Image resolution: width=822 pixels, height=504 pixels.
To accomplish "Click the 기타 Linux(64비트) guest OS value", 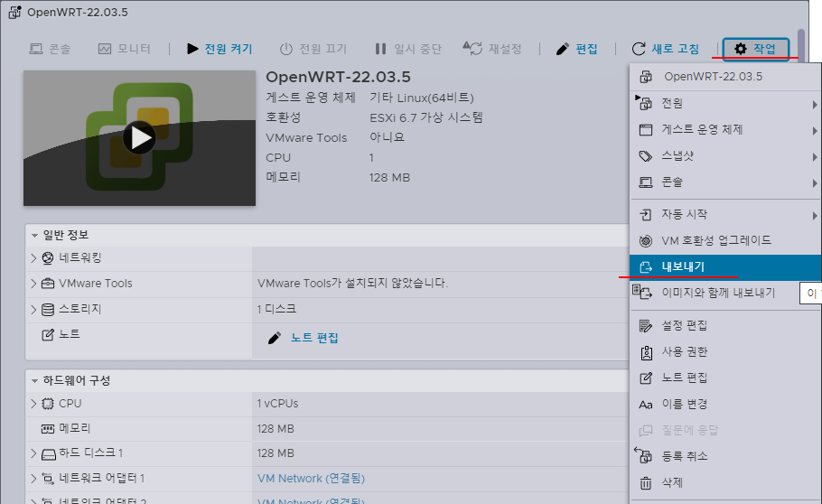I will point(422,98).
